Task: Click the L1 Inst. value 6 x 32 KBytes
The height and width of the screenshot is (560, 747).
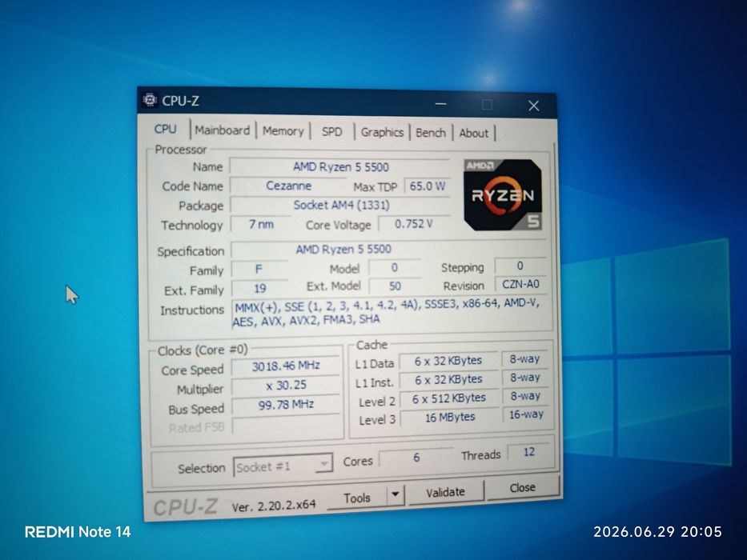Action: 449,379
